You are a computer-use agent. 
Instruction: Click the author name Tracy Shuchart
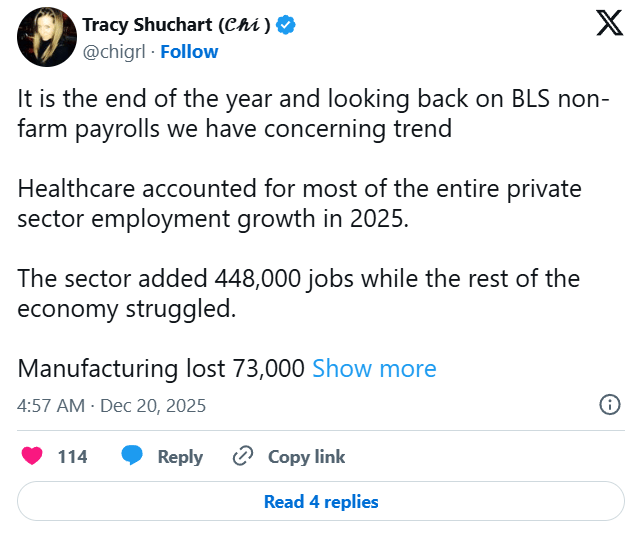click(176, 25)
